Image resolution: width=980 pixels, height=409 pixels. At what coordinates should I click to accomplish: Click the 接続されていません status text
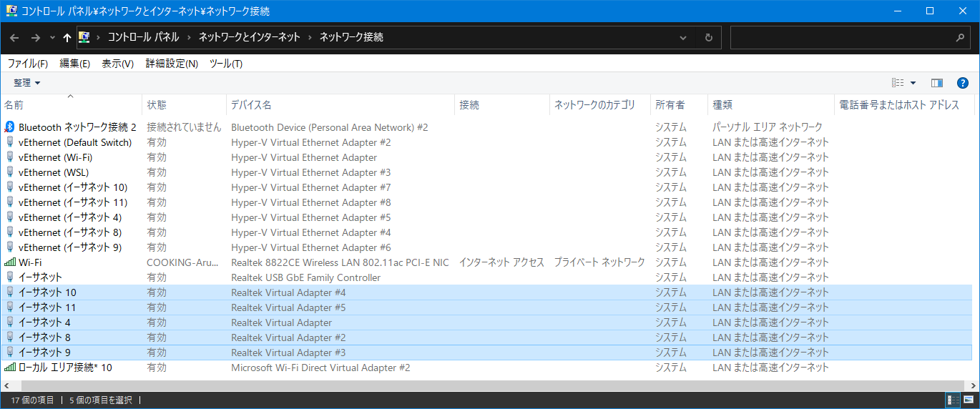pyautogui.click(x=184, y=127)
